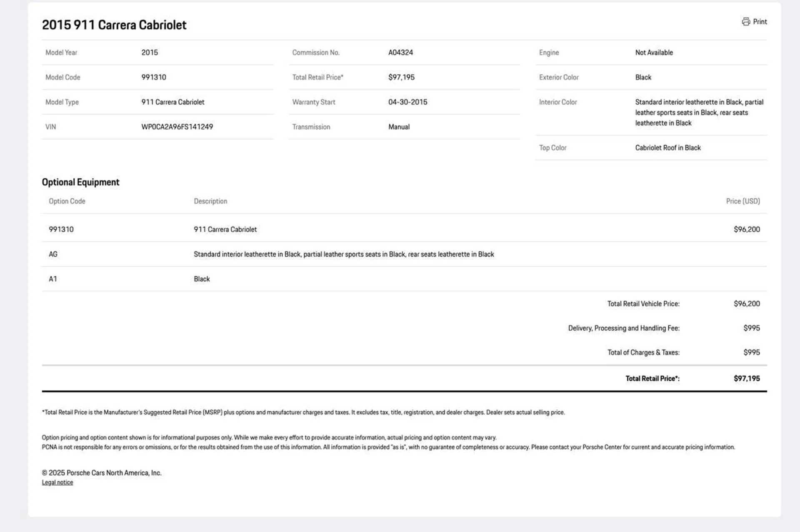Click the Price (USD) column header
This screenshot has height=532, width=800.
click(742, 201)
